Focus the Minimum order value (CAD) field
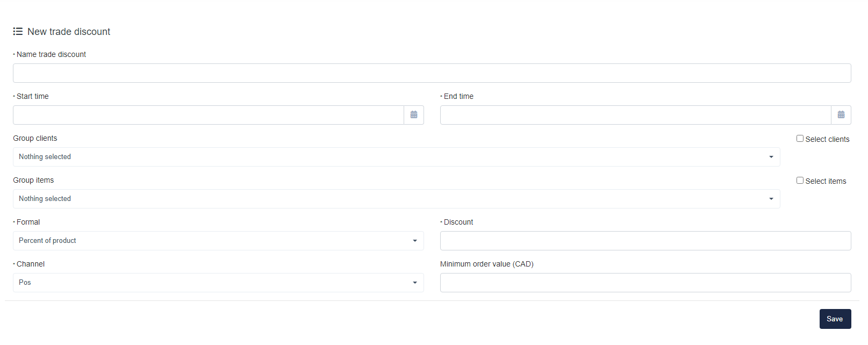This screenshot has height=345, width=868. (645, 283)
